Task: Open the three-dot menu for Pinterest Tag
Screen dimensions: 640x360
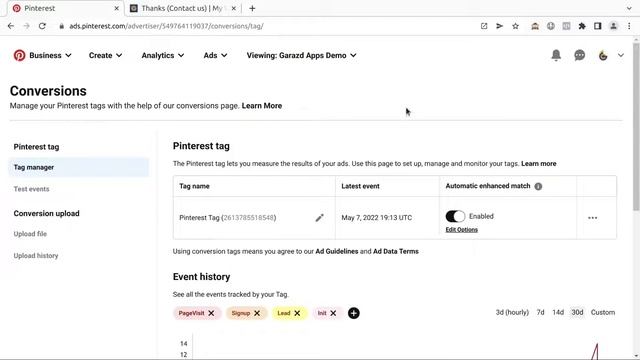Action: point(593,218)
